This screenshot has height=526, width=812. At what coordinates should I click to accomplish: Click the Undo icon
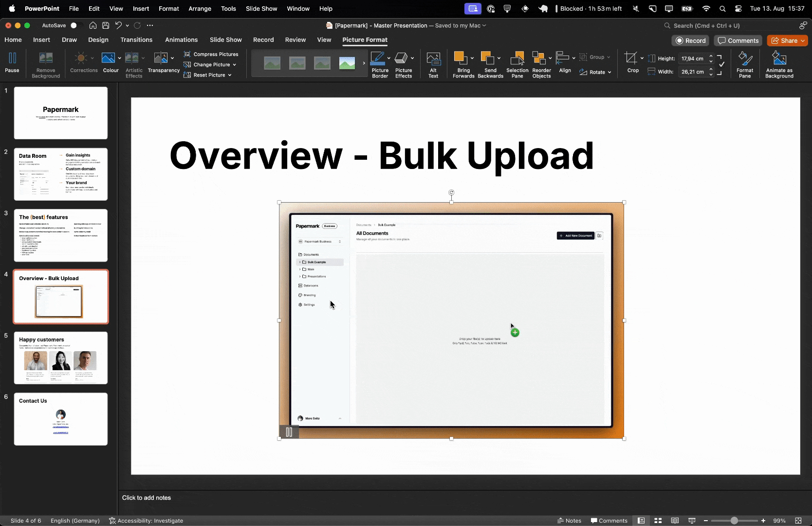point(118,25)
